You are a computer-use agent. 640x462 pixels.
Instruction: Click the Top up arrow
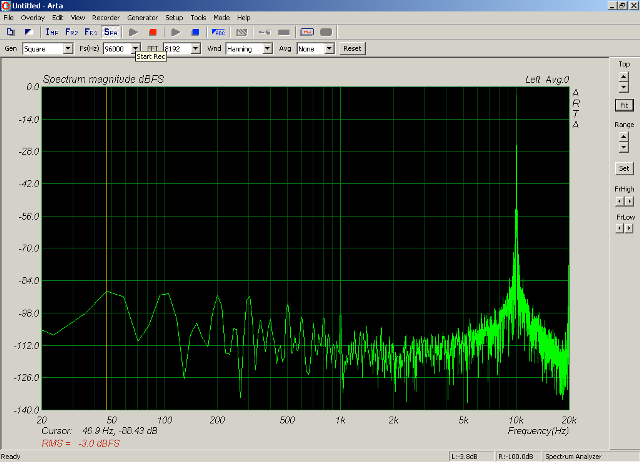tap(623, 77)
